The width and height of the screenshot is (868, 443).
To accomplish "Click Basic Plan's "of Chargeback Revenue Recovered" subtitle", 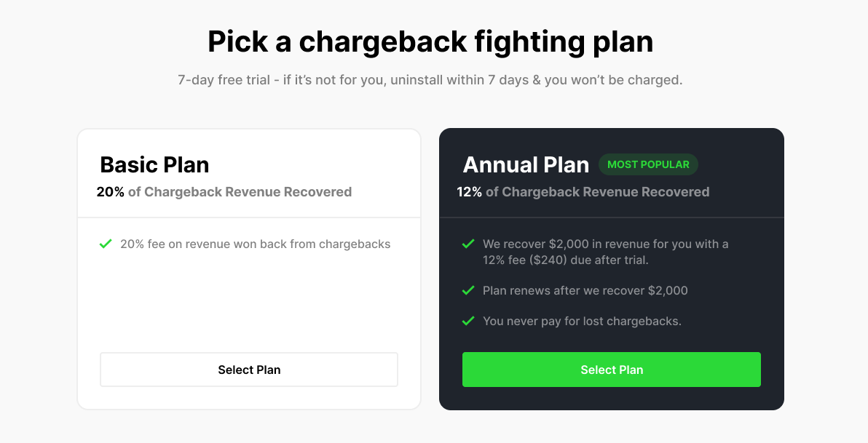I will pos(240,192).
